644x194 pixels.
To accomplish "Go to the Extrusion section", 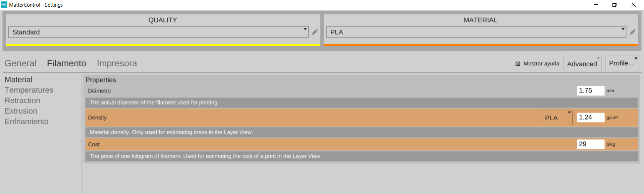I will (x=21, y=111).
